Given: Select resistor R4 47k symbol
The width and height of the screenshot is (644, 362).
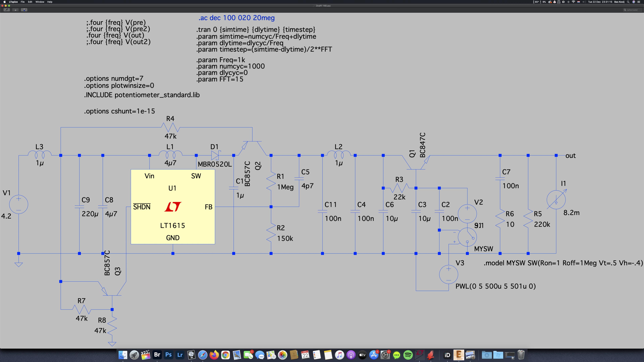Looking at the screenshot, I should pyautogui.click(x=170, y=127).
